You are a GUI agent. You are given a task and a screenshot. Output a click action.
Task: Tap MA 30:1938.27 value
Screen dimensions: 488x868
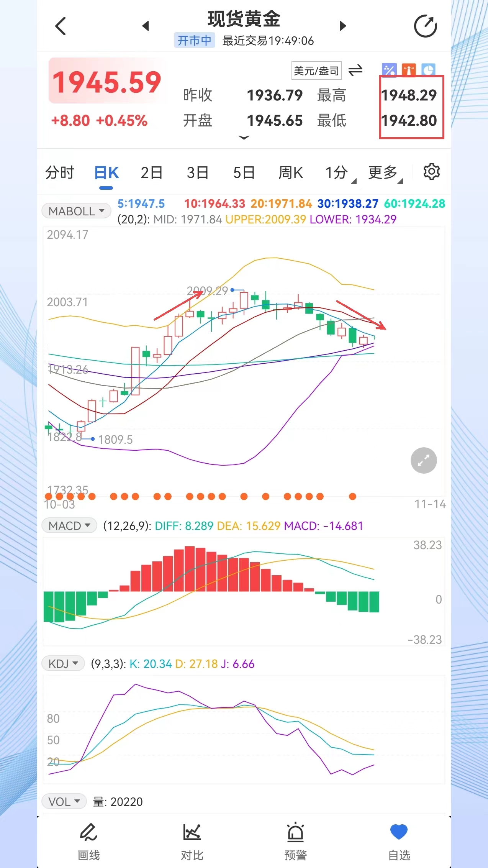(x=348, y=203)
